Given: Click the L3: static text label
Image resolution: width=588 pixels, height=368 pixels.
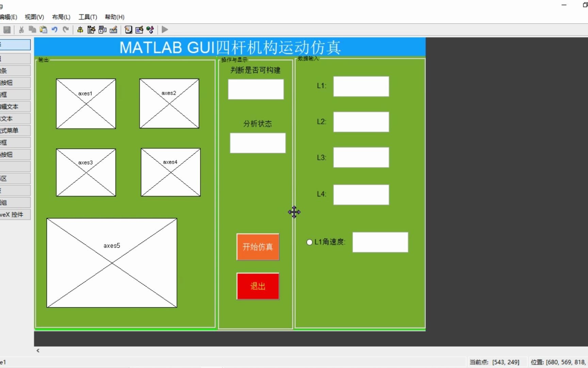Looking at the screenshot, I should click(x=322, y=157).
